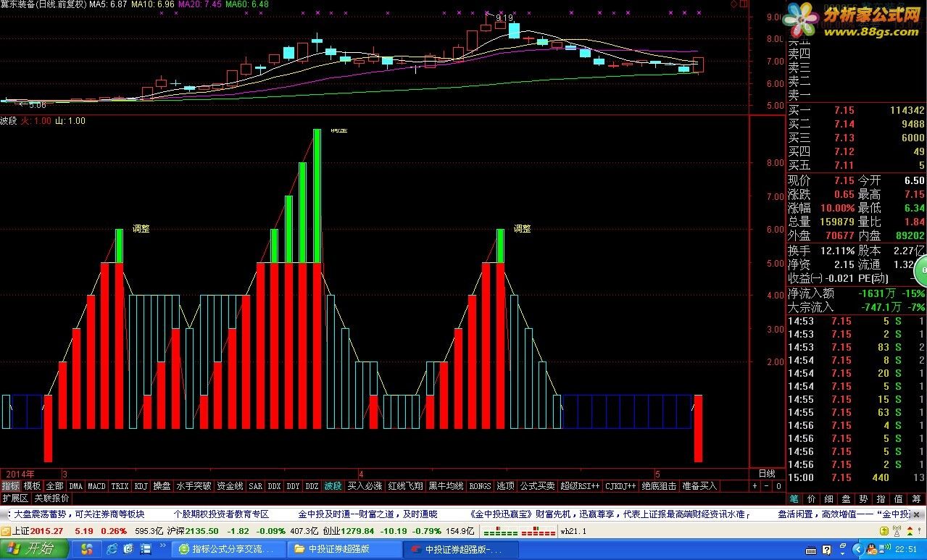927x560 pixels.
Task: Click the yellow up-arrow status icon
Action: (884, 530)
